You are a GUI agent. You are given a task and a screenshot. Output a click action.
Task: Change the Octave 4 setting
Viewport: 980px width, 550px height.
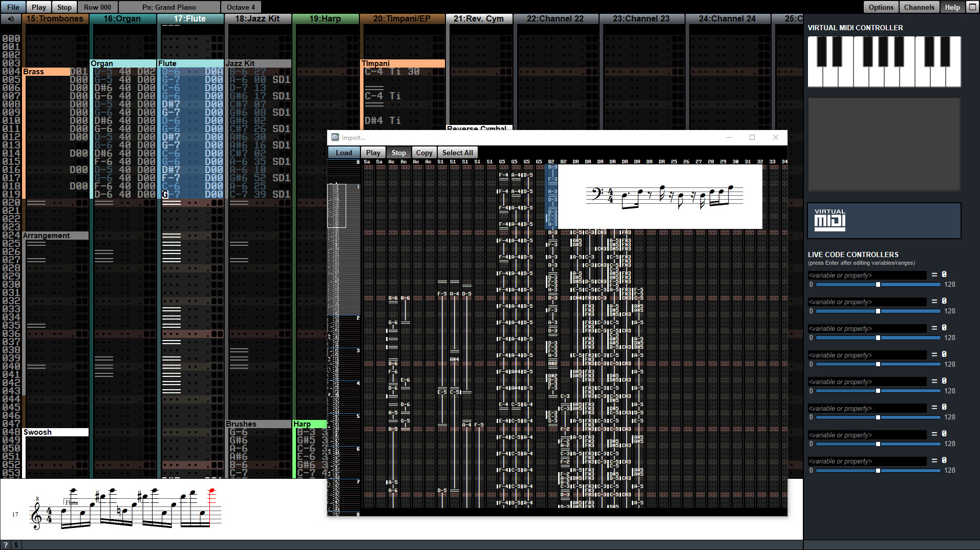pyautogui.click(x=241, y=7)
